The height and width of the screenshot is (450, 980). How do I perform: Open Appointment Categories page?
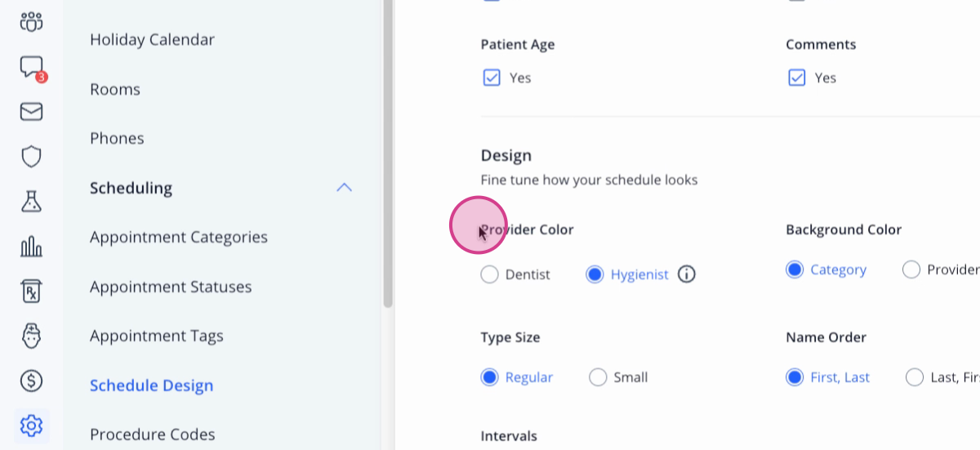point(179,237)
